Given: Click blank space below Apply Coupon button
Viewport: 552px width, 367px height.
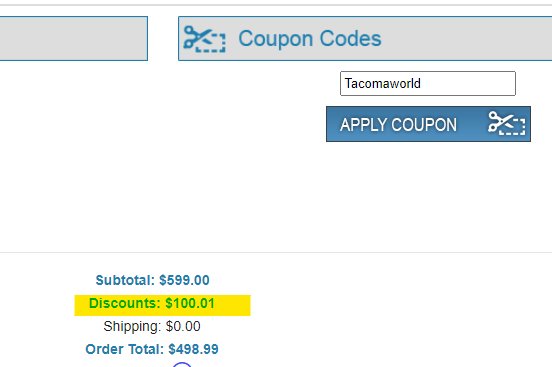Looking at the screenshot, I should pyautogui.click(x=428, y=194).
